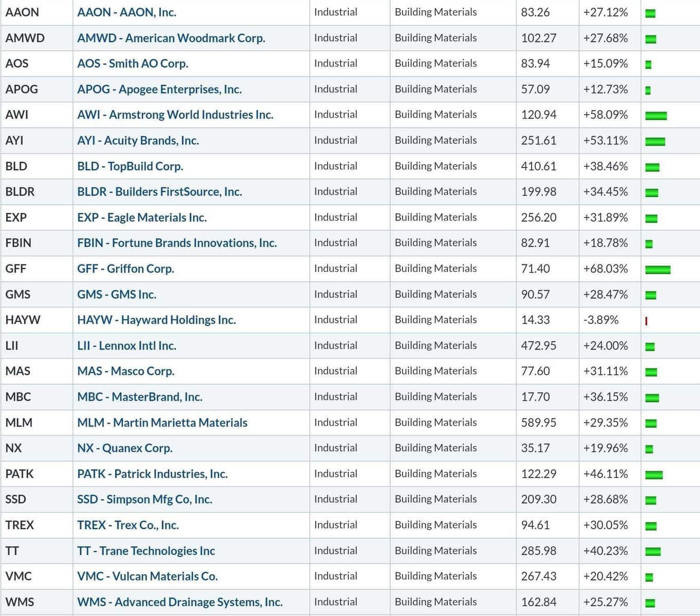The height and width of the screenshot is (616, 700).
Task: Open the AAON - AAON, Inc. link
Action: (x=127, y=12)
